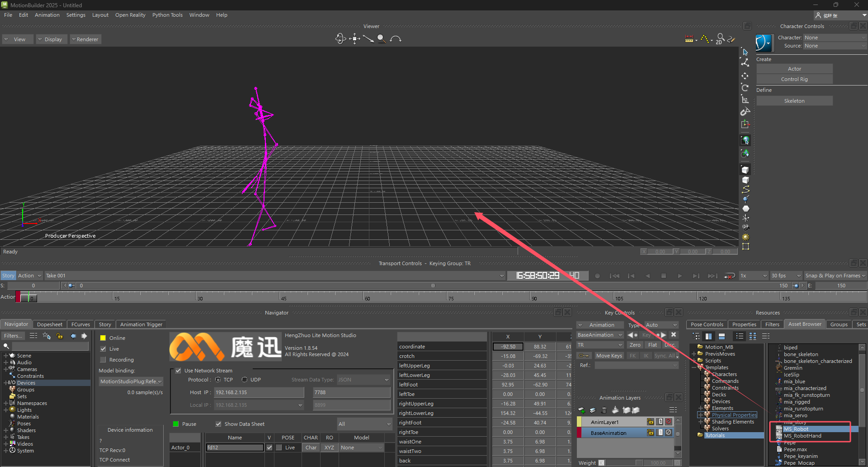Click the Move Keys button

point(609,356)
